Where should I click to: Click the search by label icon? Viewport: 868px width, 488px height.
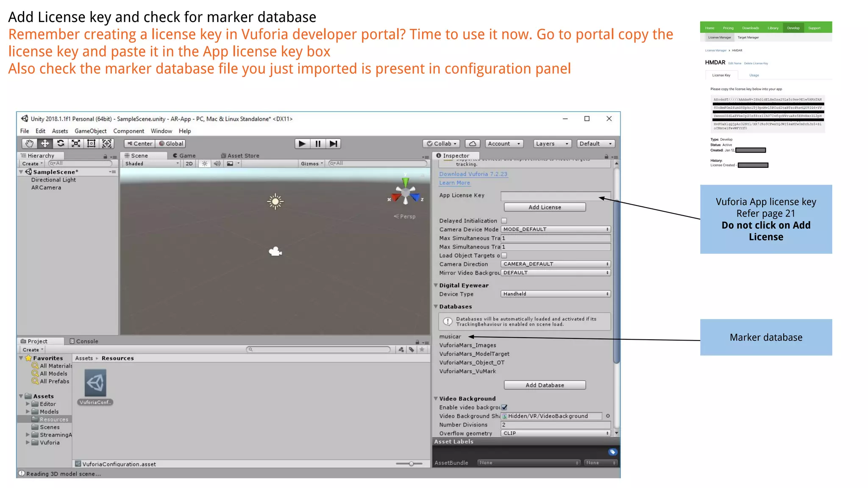point(411,349)
